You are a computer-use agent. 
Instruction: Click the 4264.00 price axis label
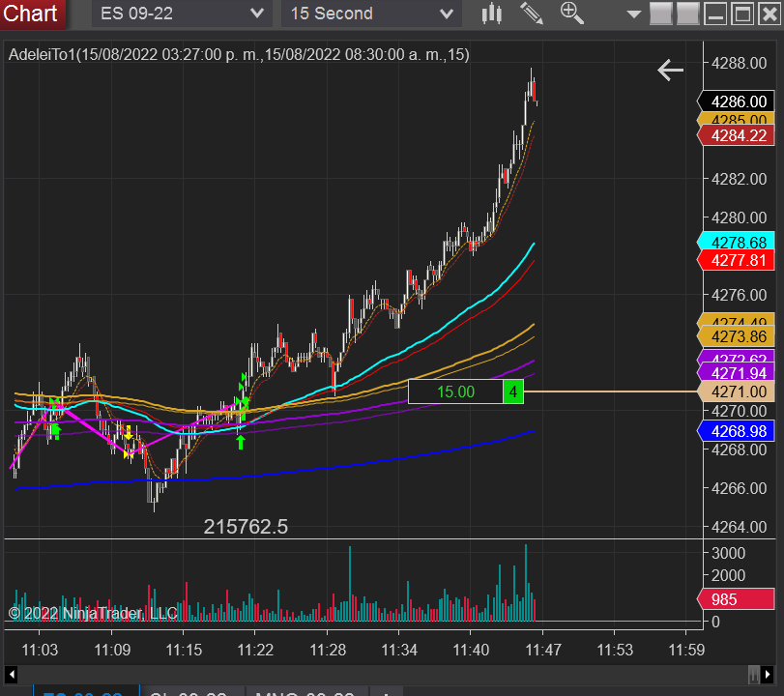click(x=739, y=527)
